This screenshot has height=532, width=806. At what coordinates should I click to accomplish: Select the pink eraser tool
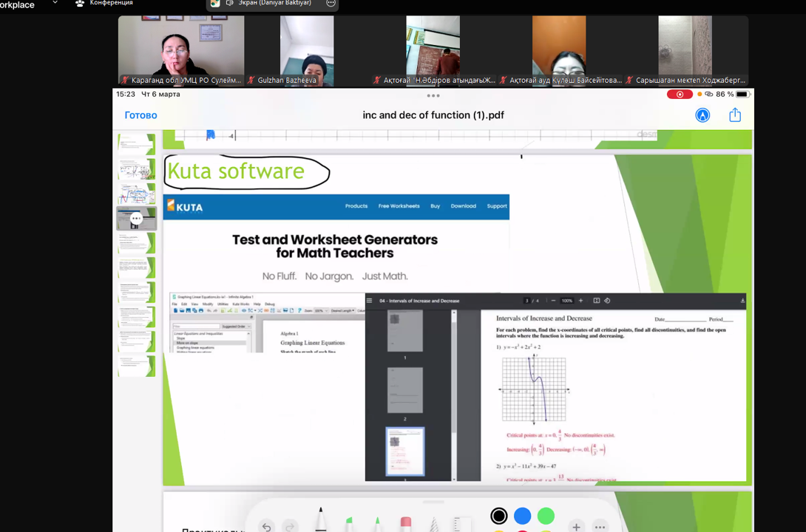pos(405,523)
